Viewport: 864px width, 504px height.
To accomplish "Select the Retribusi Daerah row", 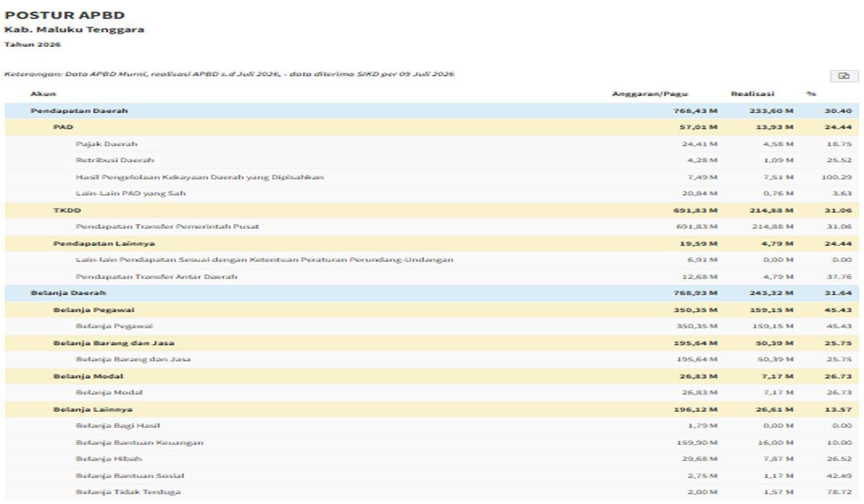I will click(432, 160).
